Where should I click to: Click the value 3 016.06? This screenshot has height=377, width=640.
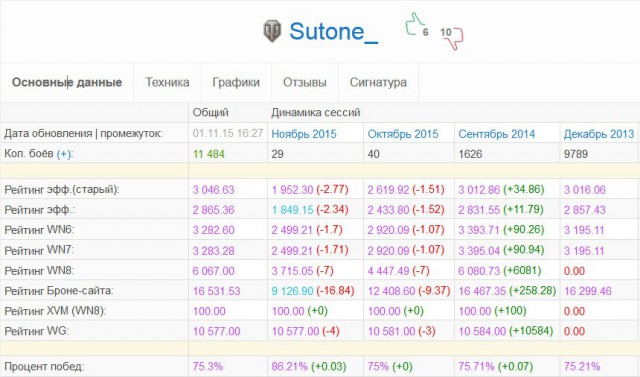(584, 190)
